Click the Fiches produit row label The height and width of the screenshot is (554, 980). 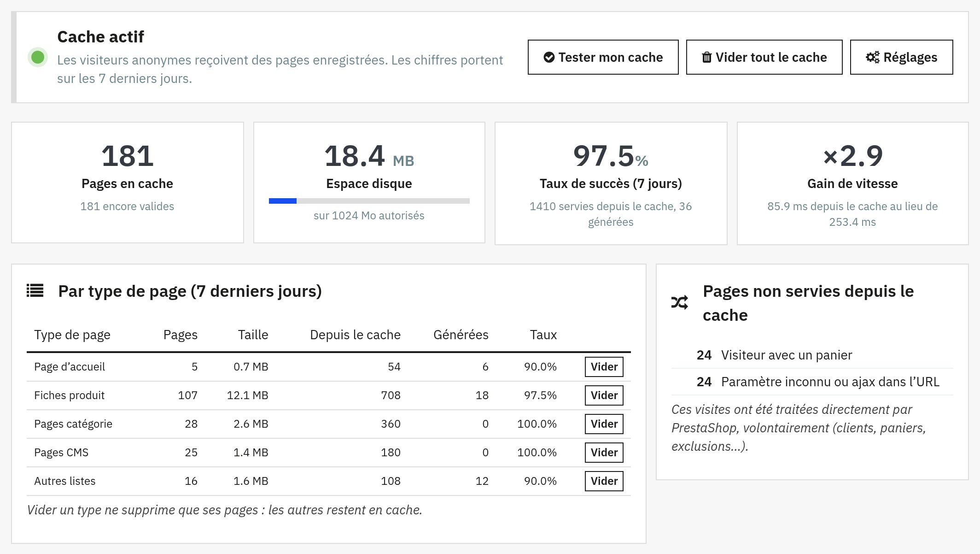coord(69,395)
